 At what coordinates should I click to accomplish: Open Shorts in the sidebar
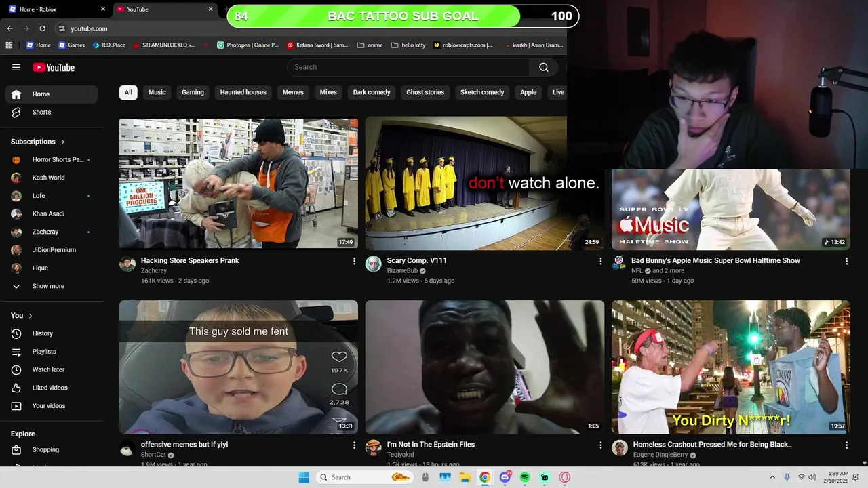tap(52, 112)
